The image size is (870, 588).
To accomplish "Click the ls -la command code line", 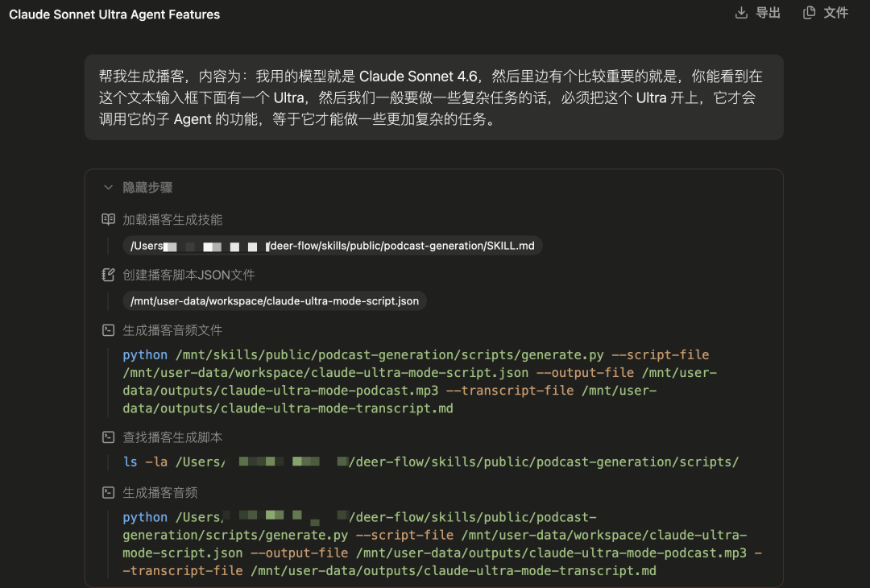I will [430, 462].
